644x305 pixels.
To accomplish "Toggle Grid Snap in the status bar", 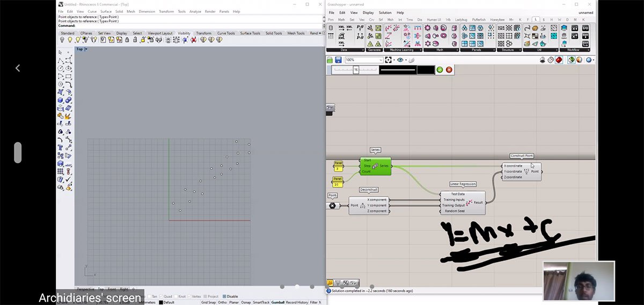I will tap(208, 302).
